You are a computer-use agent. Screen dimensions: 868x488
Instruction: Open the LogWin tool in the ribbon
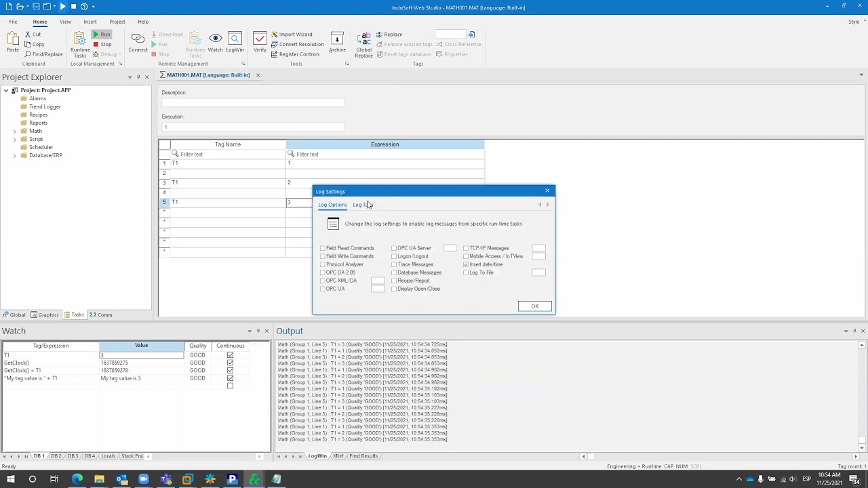click(x=235, y=42)
